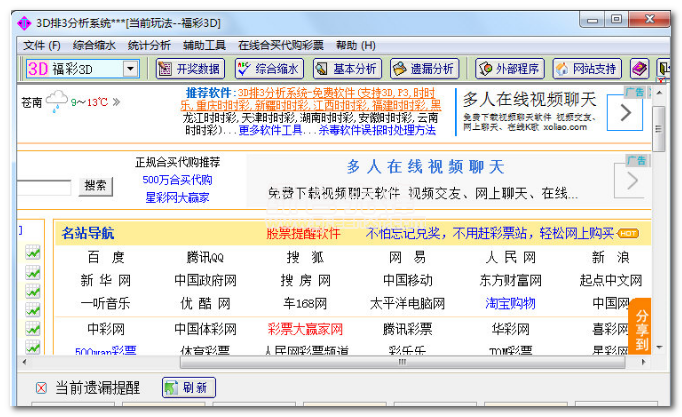
Task: Click the second green chart icon in left list
Action: click(x=33, y=273)
